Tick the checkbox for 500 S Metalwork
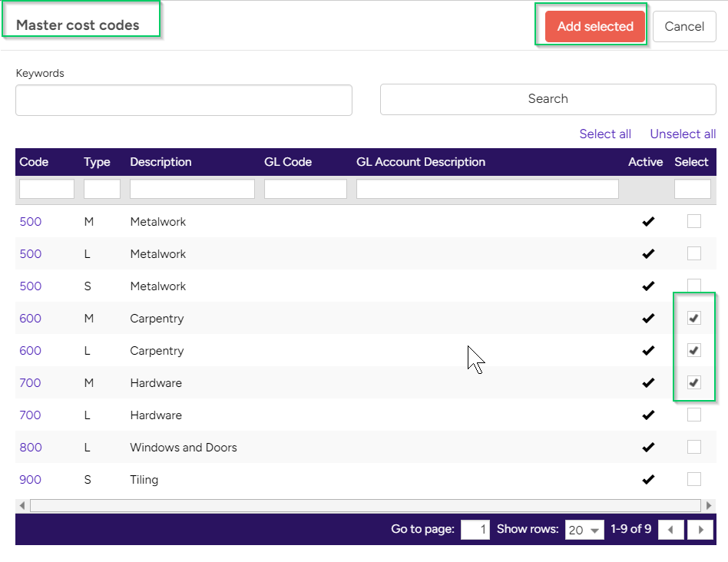 click(693, 285)
